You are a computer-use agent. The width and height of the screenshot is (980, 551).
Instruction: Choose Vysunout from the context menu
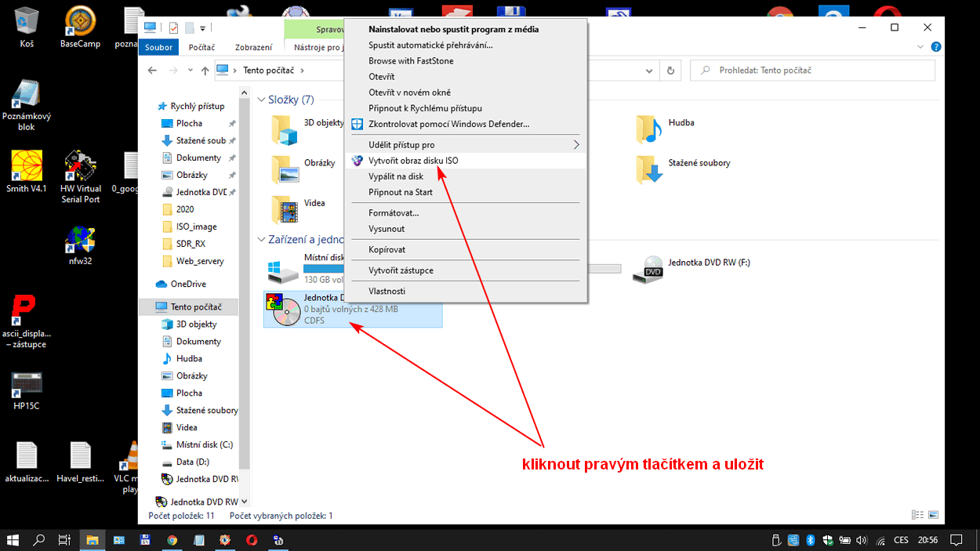point(387,229)
